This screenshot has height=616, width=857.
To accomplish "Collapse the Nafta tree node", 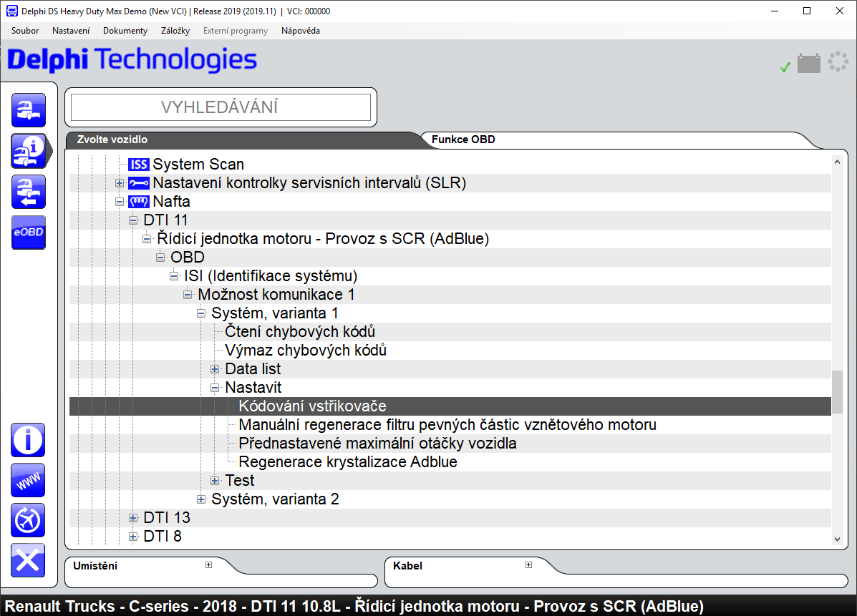I will pyautogui.click(x=119, y=202).
